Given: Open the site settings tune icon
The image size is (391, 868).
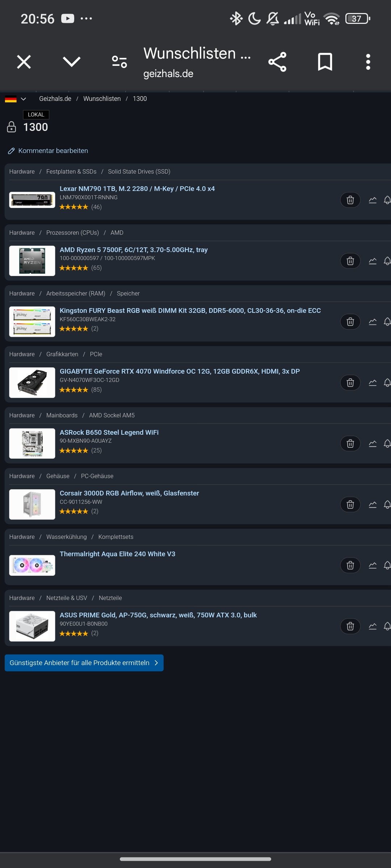Looking at the screenshot, I should click(x=119, y=62).
